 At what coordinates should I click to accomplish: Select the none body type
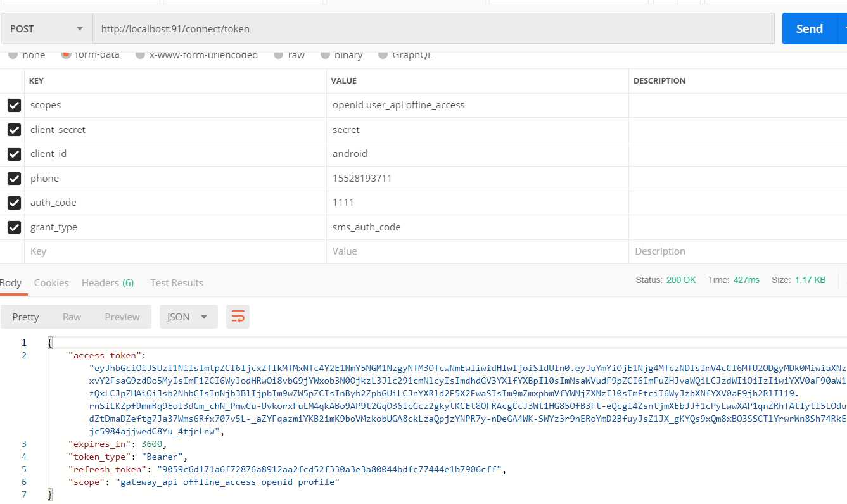(x=27, y=55)
